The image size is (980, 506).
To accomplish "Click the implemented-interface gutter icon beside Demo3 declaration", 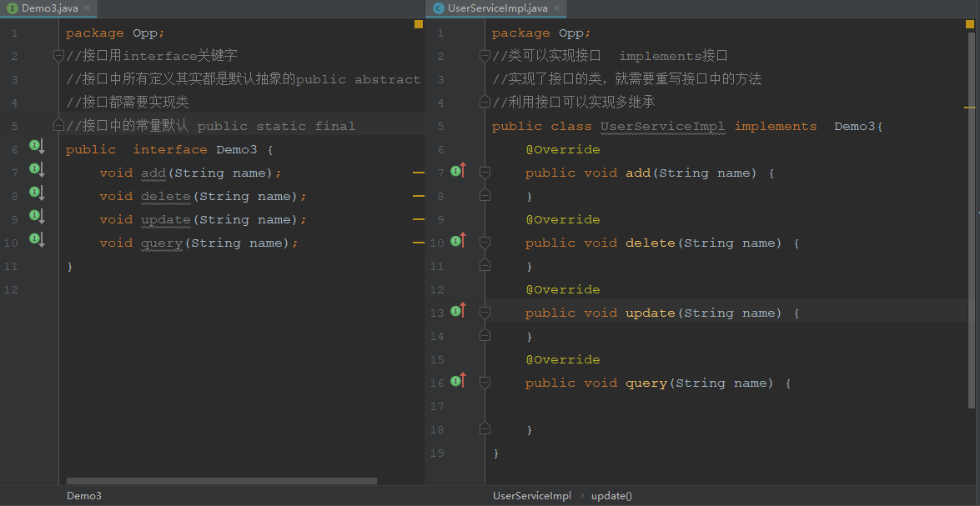I will [x=37, y=147].
